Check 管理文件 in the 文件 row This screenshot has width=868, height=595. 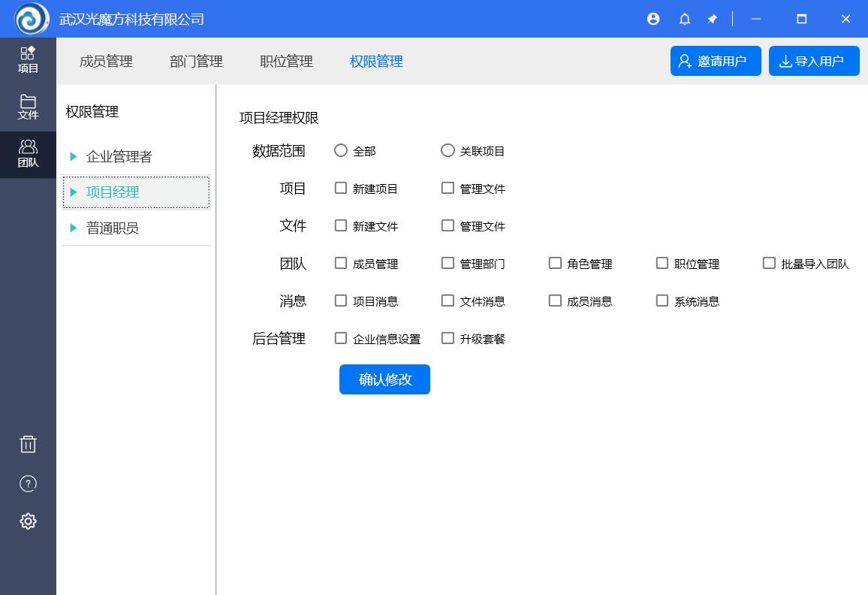pos(448,225)
